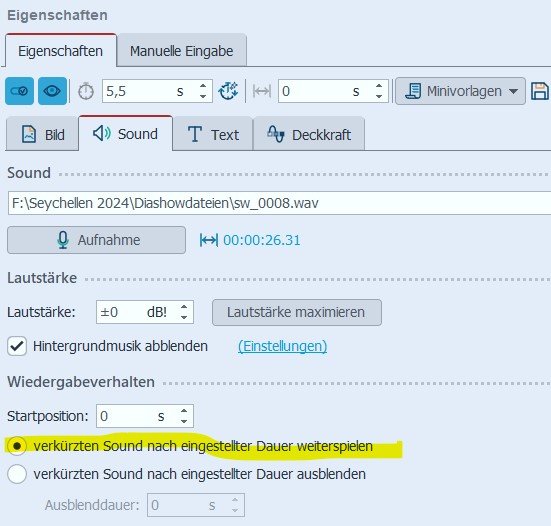Decrease the Startposition value
The image size is (551, 526).
click(184, 422)
